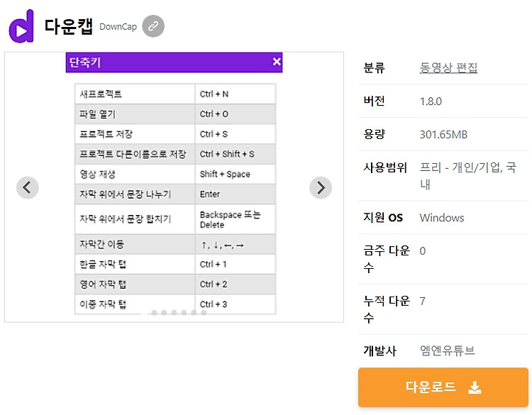Screen dimensions: 532x415
Task: Close the 단축키 shortcut panel with X
Action: pos(277,62)
